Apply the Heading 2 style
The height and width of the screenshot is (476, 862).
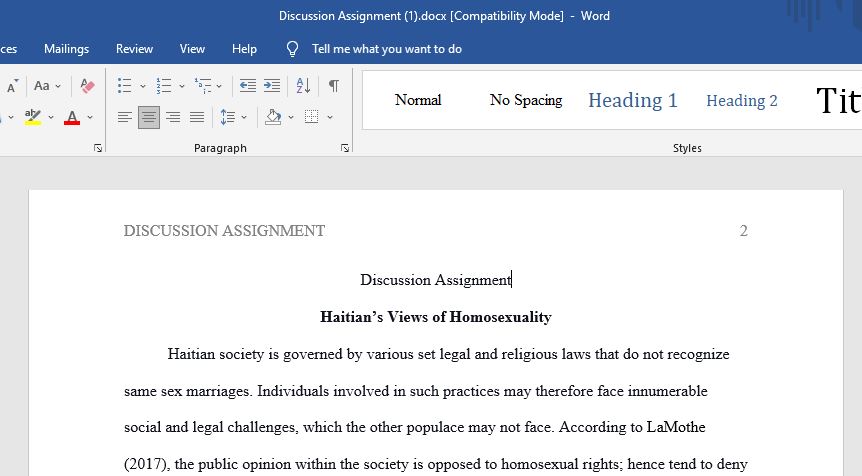742,100
